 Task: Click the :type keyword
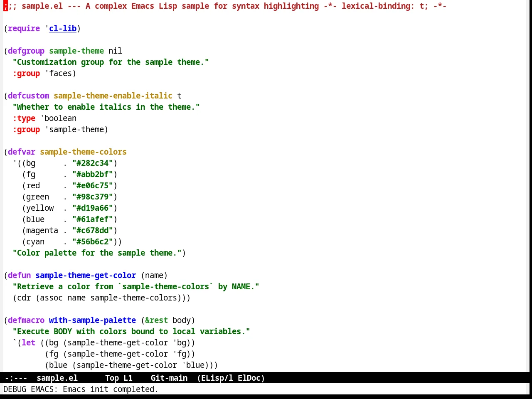point(24,118)
